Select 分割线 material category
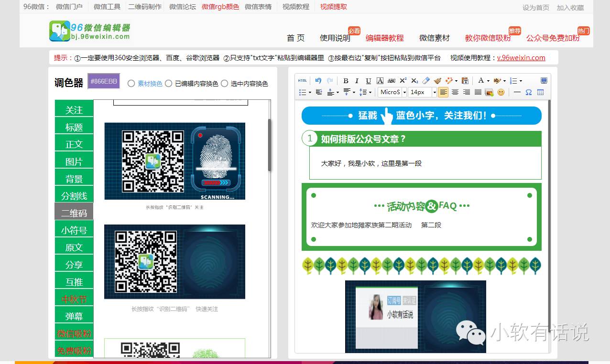Image resolution: width=610 pixels, height=364 pixels. point(74,196)
